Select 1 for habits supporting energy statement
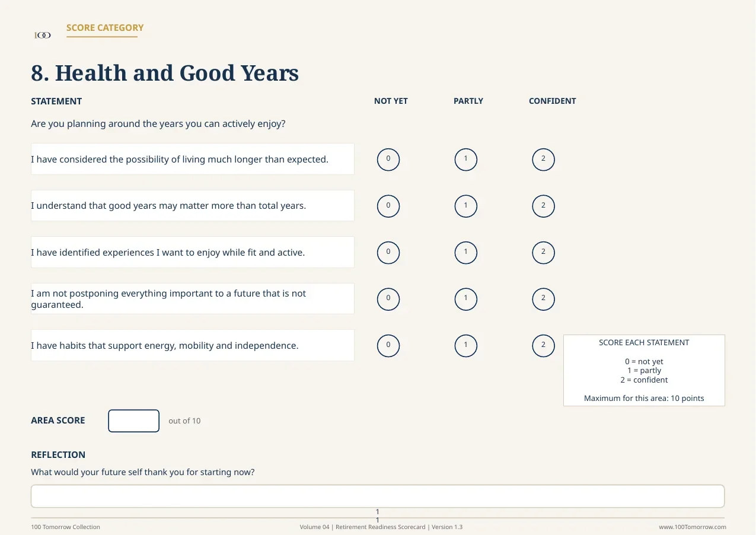This screenshot has height=535, width=756. pyautogui.click(x=466, y=345)
